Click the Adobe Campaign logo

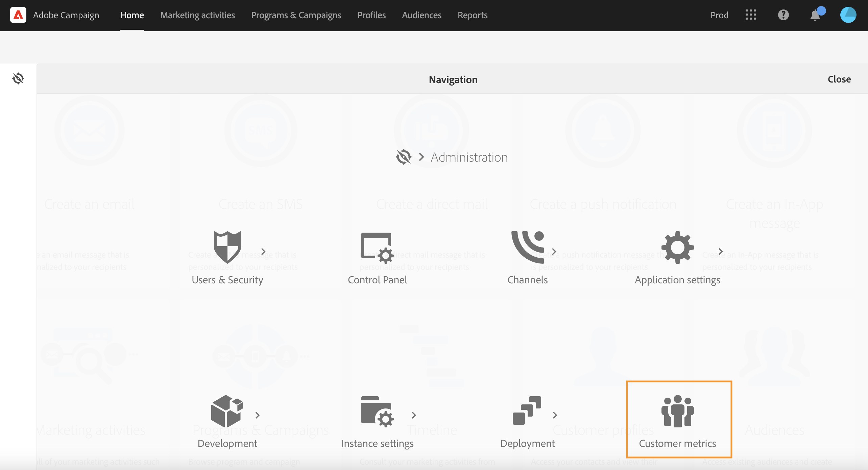18,15
